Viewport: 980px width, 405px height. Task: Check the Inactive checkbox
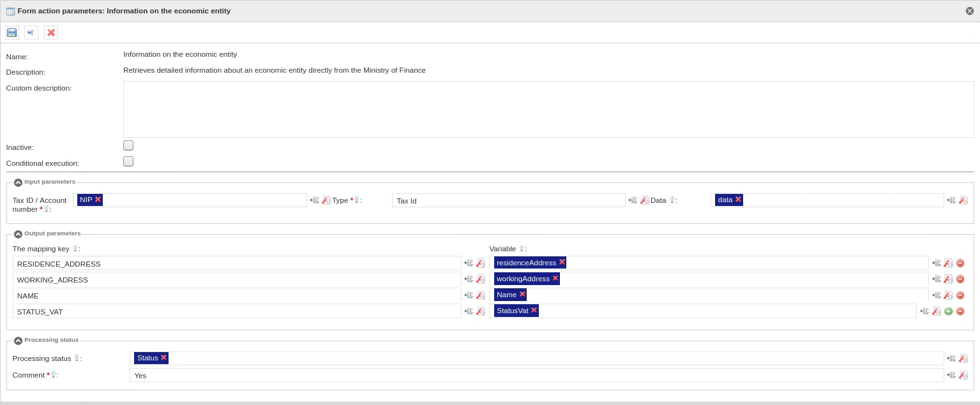(128, 145)
